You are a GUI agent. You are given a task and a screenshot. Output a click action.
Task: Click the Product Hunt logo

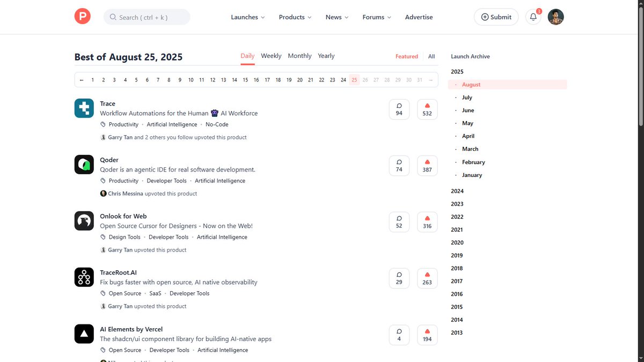[83, 17]
